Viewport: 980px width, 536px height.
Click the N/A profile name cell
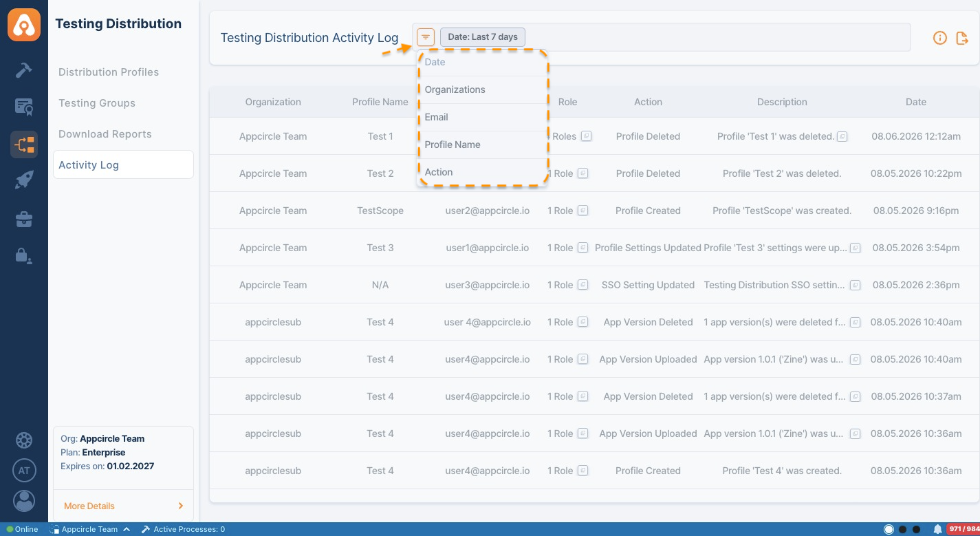380,285
